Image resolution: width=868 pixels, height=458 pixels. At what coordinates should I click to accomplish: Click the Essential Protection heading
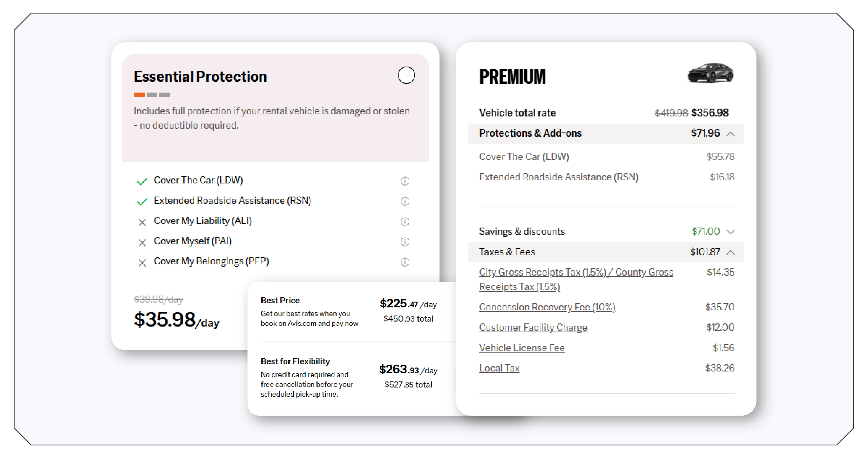click(200, 77)
